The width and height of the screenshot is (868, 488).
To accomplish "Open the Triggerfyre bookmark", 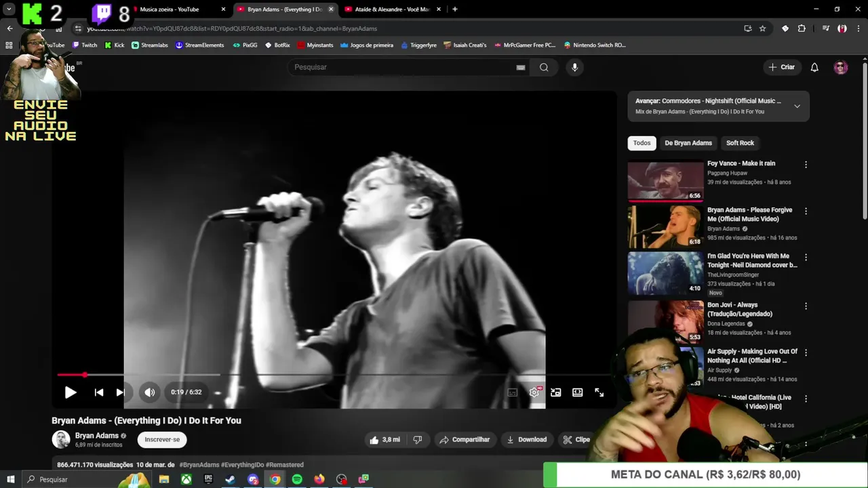I will coord(419,45).
